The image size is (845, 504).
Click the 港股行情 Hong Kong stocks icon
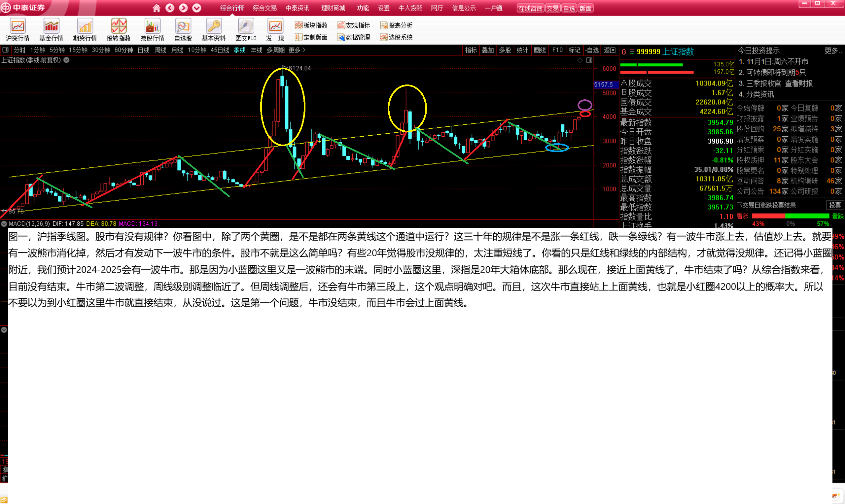coord(152,26)
